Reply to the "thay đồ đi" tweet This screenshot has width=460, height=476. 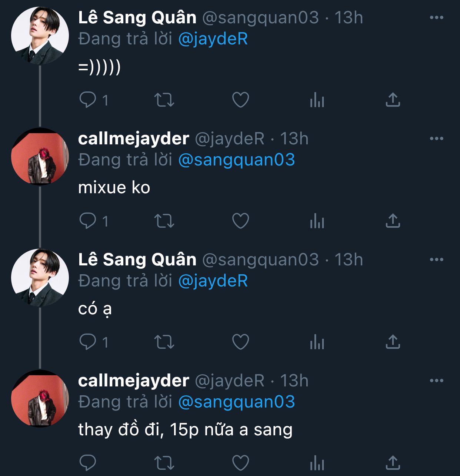(88, 463)
